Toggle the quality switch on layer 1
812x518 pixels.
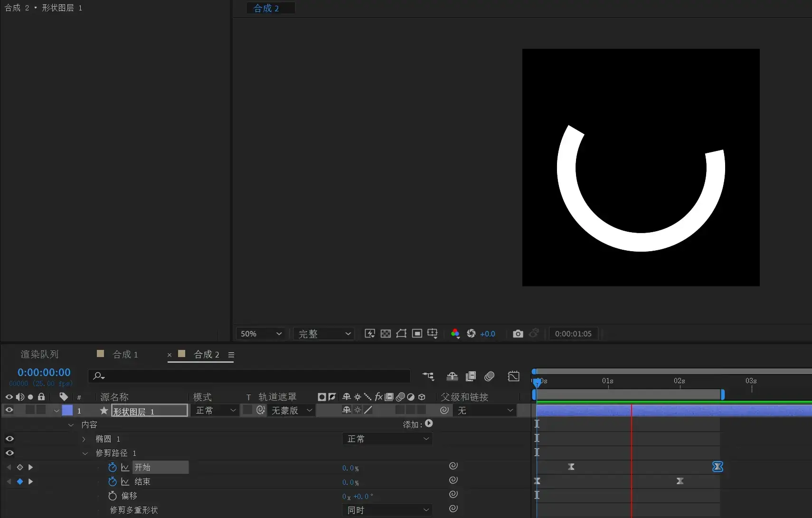coord(368,410)
